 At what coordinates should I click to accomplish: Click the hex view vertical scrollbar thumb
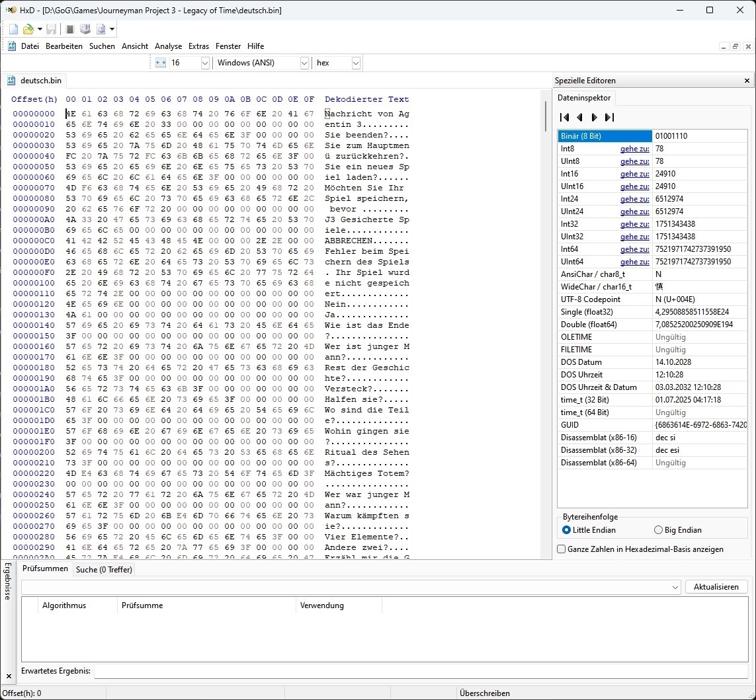point(545,116)
